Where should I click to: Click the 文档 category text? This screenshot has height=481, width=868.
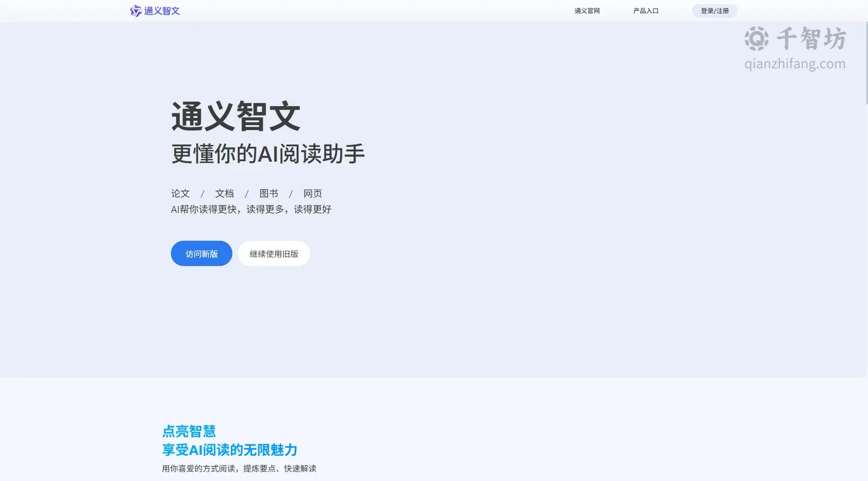pyautogui.click(x=224, y=194)
